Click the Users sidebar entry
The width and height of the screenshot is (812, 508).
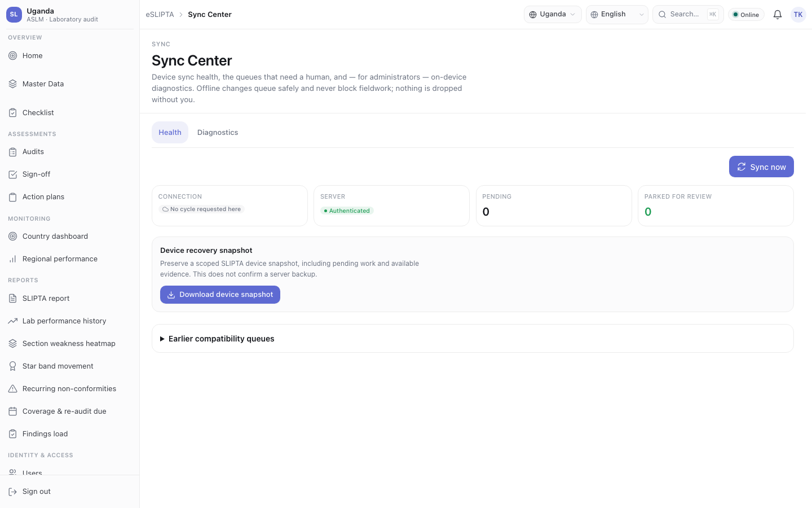(x=69, y=472)
